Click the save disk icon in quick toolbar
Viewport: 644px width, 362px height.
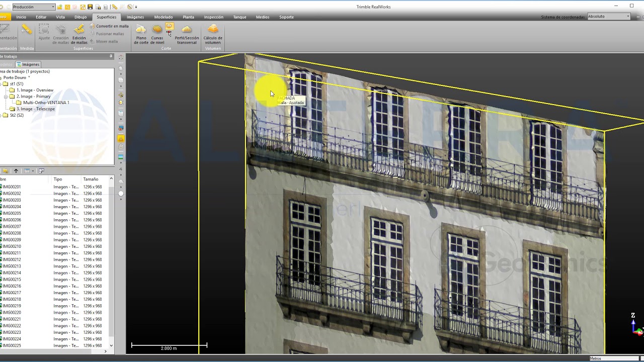tap(90, 7)
